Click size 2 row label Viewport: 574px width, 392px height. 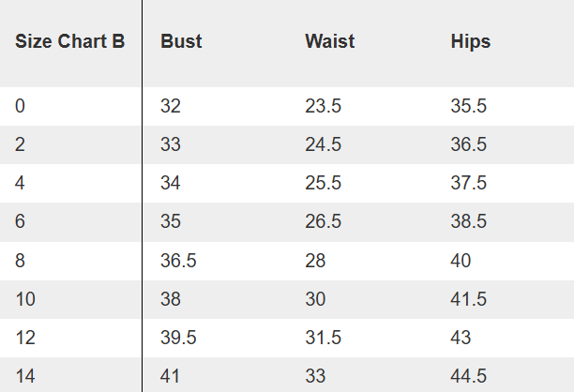[x=20, y=144]
